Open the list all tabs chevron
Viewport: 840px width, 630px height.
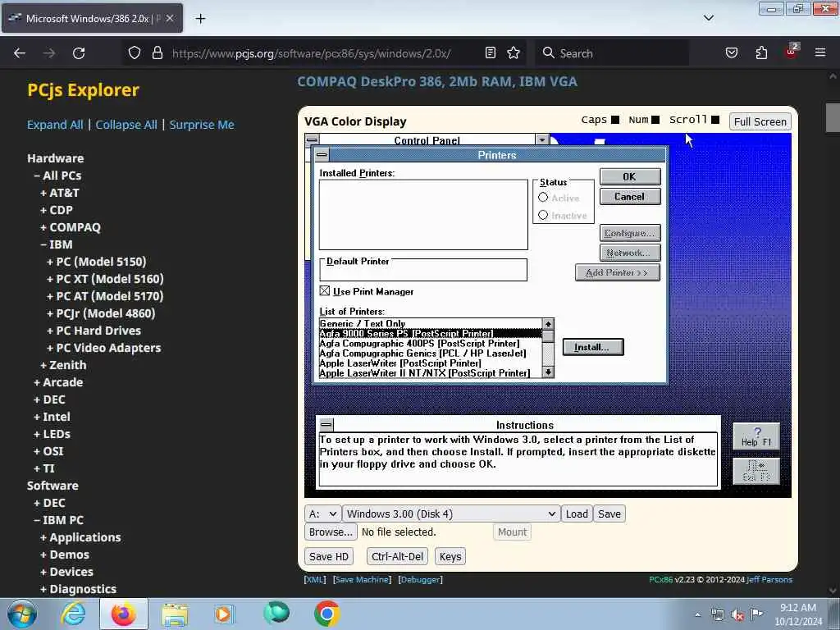[709, 18]
